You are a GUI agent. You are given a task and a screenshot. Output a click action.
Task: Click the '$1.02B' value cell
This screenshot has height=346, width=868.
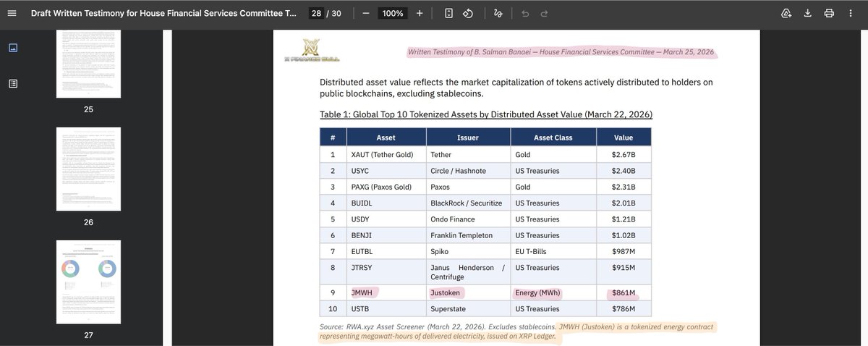624,235
